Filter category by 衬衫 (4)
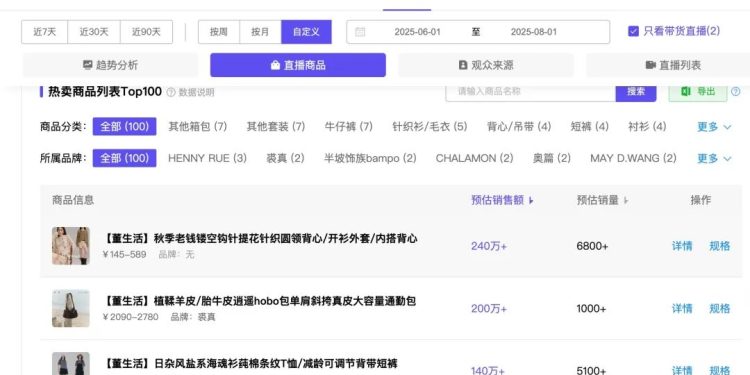750x375 pixels. [x=647, y=127]
